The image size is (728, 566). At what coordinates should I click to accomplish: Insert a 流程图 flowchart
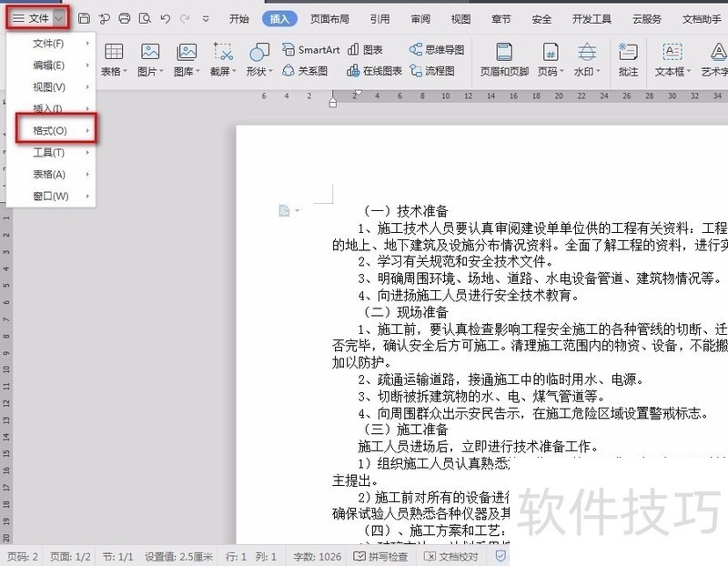pos(431,71)
